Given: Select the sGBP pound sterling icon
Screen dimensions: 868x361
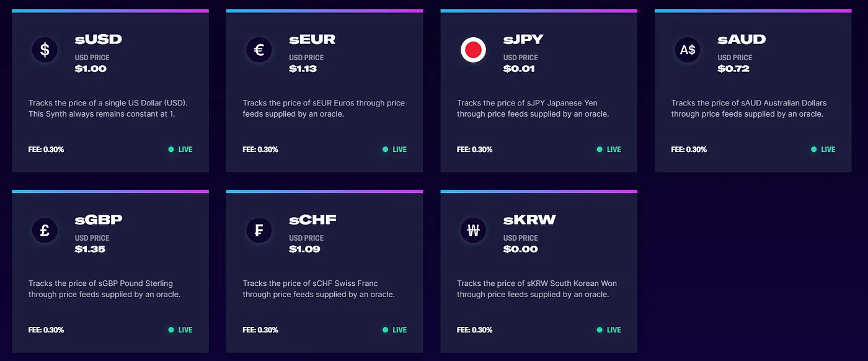Looking at the screenshot, I should tap(45, 230).
